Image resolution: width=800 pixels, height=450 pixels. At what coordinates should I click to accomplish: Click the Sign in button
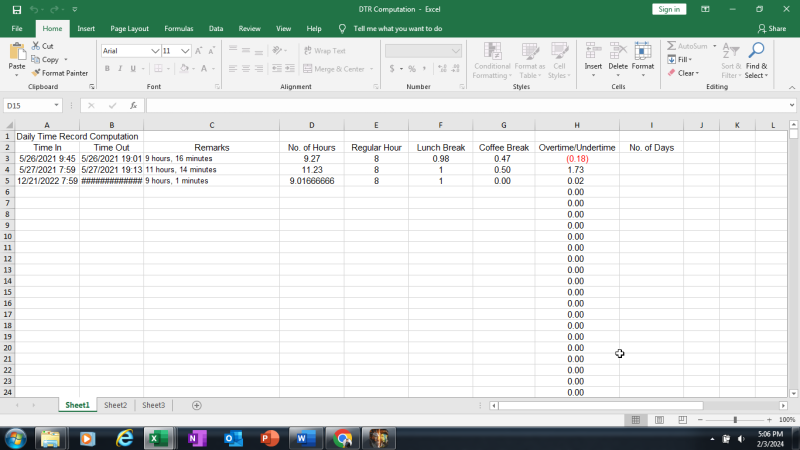[669, 9]
